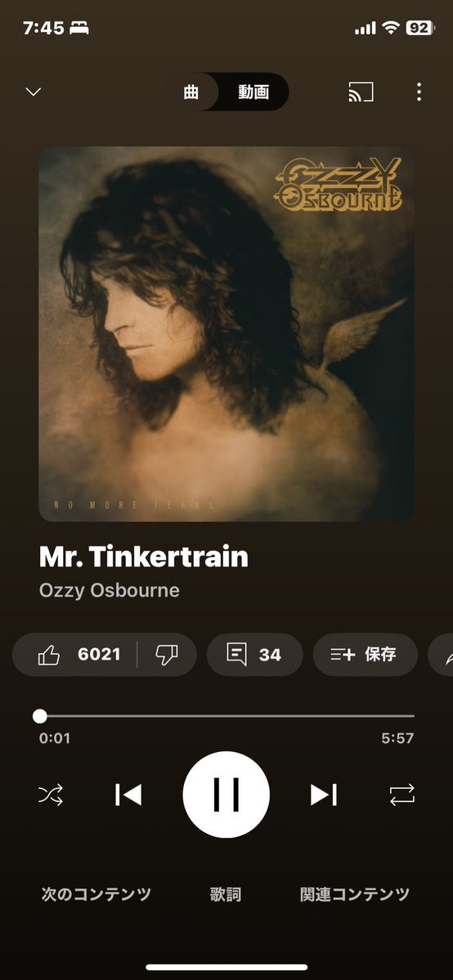Skip to the previous track
The height and width of the screenshot is (980, 453).
(x=128, y=795)
